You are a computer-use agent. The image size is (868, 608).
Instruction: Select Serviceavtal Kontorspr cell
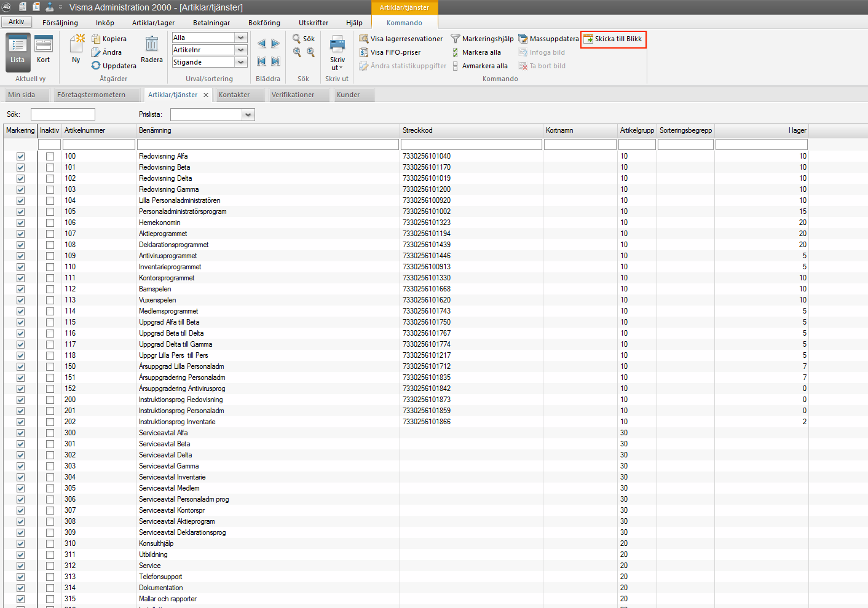268,510
